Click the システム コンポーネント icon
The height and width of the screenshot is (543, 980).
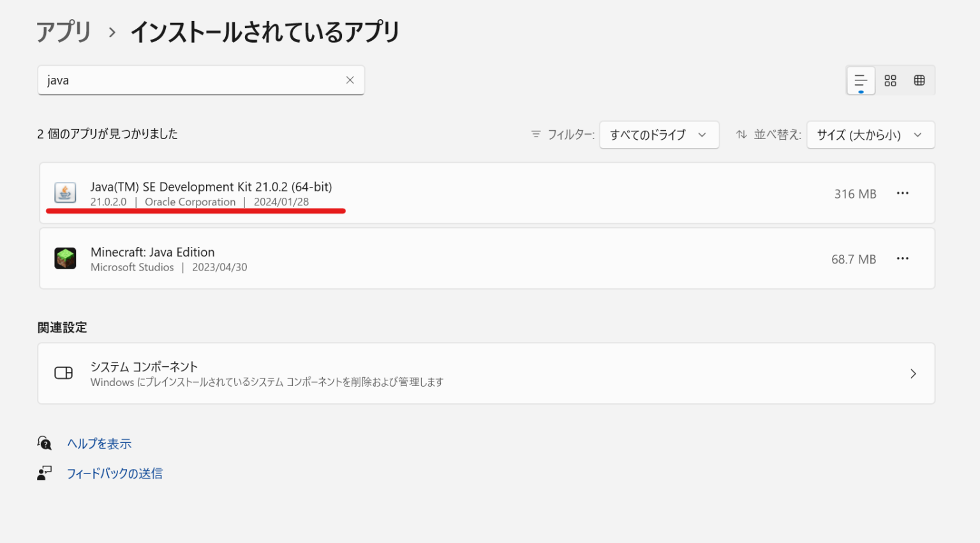63,373
